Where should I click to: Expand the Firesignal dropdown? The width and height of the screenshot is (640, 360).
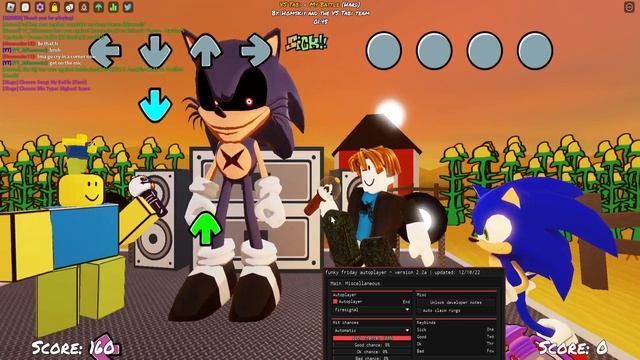371,310
